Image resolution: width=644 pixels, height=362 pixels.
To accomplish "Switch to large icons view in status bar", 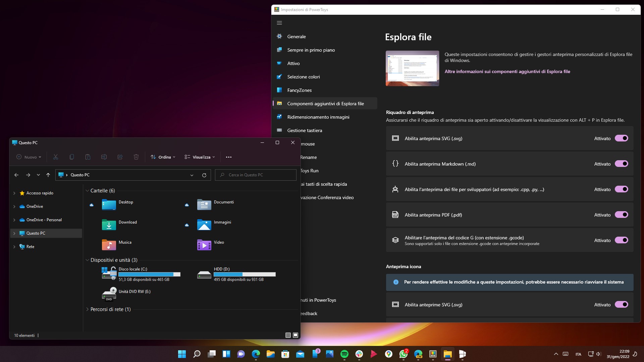I will tap(296, 335).
